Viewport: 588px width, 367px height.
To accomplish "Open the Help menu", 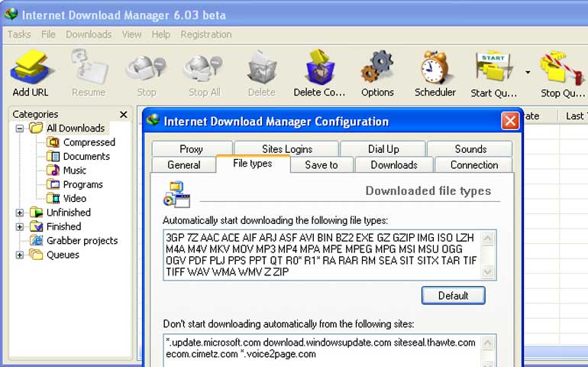I will pos(161,34).
